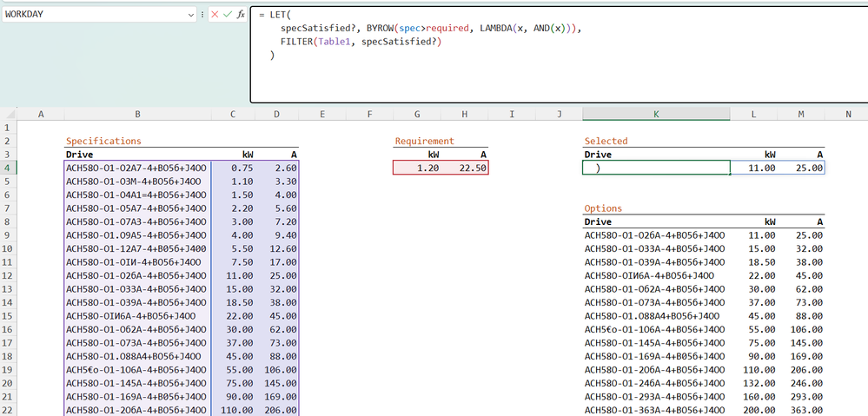Select requirement A value 22.50
The image size is (868, 416).
[x=465, y=168]
